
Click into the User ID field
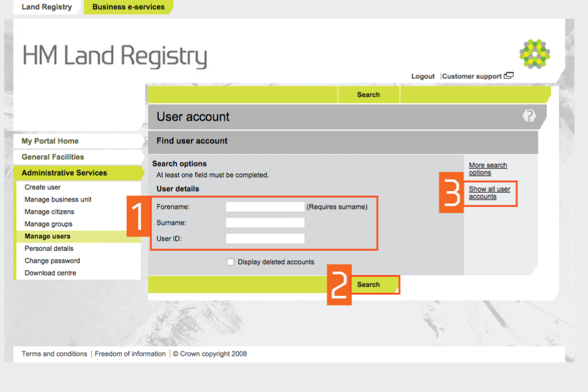tap(265, 239)
